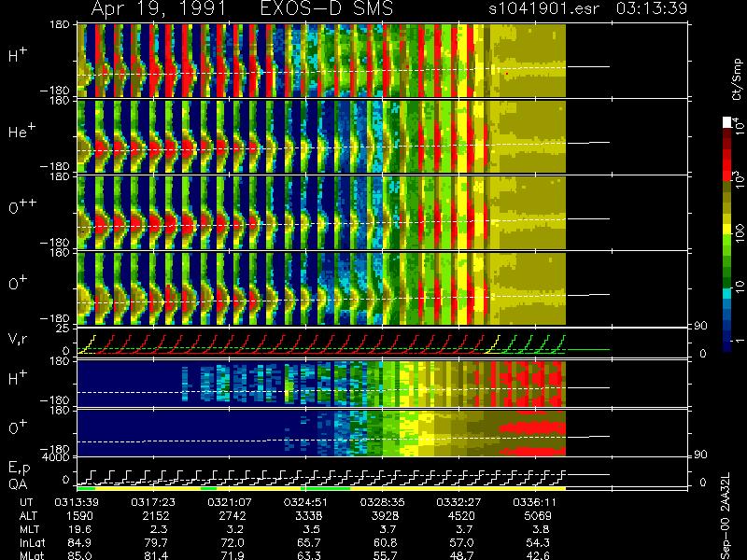
Task: Click the InLat value "60.8"
Action: [386, 543]
